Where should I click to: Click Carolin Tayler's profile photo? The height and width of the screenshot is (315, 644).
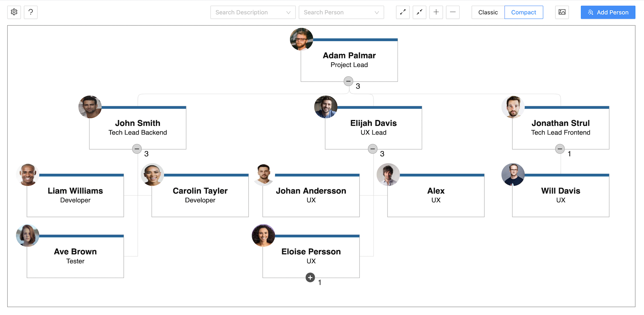coord(152,174)
